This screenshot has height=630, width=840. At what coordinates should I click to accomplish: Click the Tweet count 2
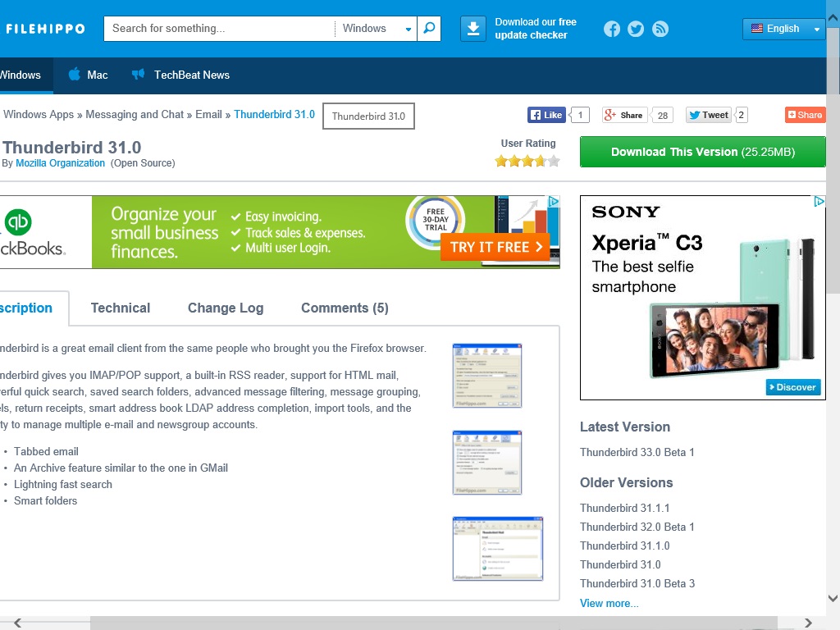[742, 115]
